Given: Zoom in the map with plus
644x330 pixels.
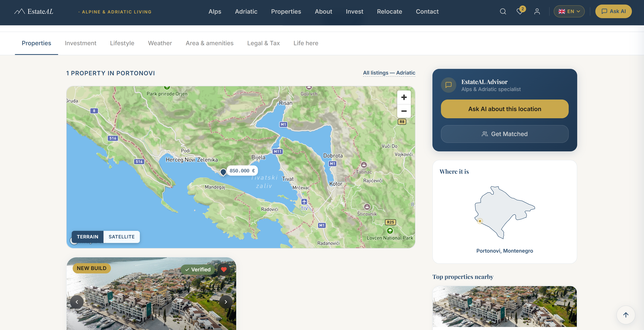Looking at the screenshot, I should 404,97.
